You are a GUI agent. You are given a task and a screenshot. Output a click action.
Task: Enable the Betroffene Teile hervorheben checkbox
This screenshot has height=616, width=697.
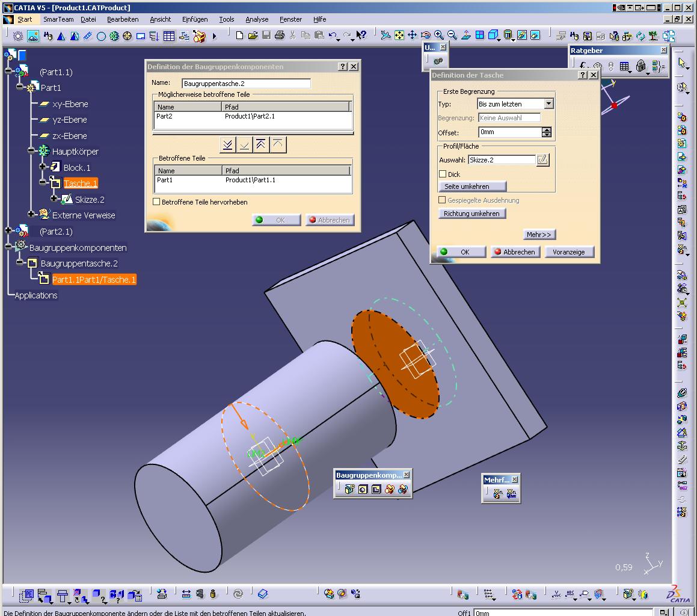[156, 202]
